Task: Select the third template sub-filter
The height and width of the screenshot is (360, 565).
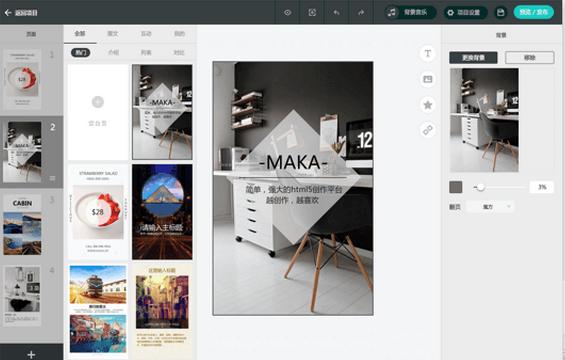Action: (146, 53)
